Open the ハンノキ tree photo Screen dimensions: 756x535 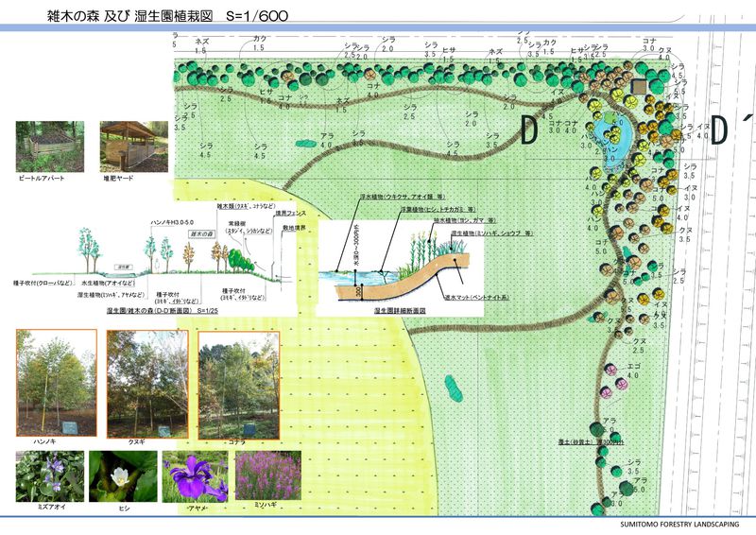57,383
